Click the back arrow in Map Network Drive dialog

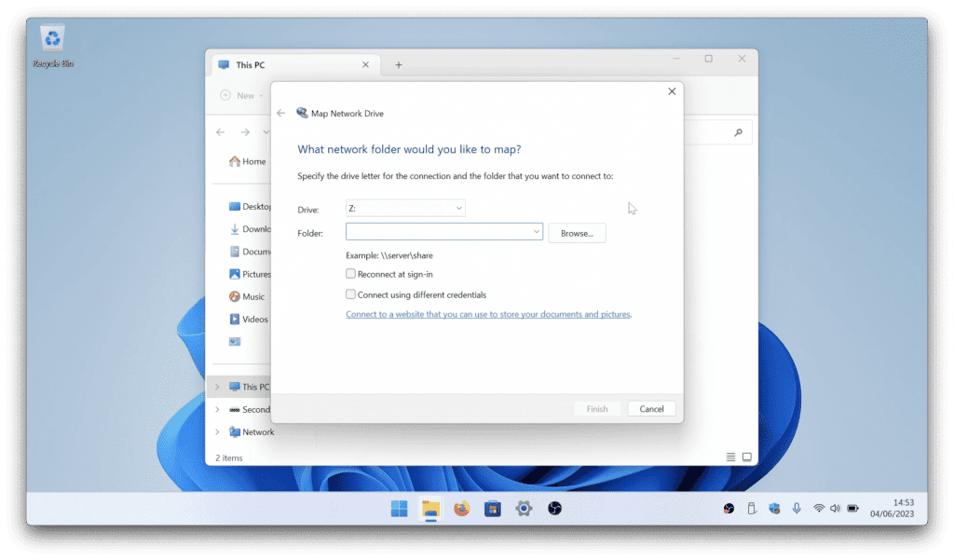(x=281, y=114)
